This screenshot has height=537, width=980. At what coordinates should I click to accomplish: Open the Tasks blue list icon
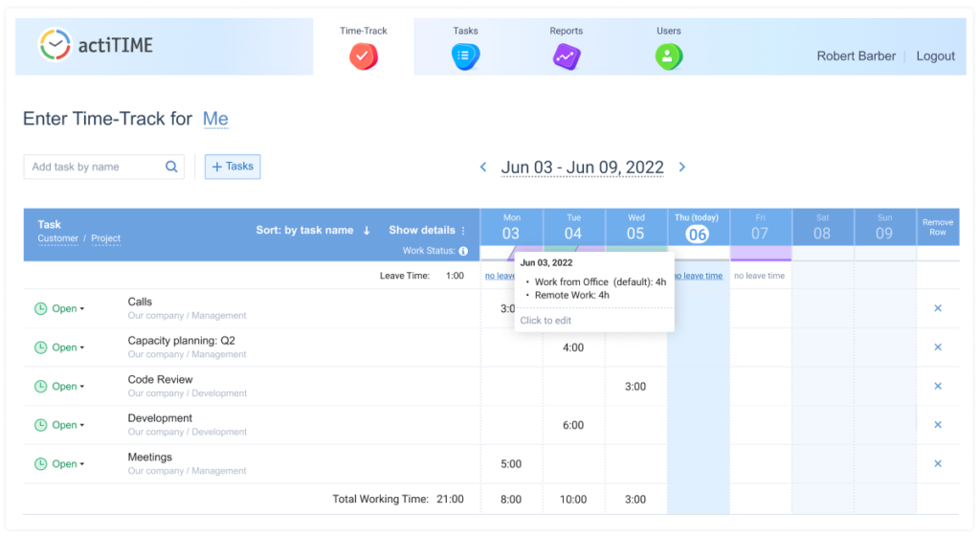465,56
